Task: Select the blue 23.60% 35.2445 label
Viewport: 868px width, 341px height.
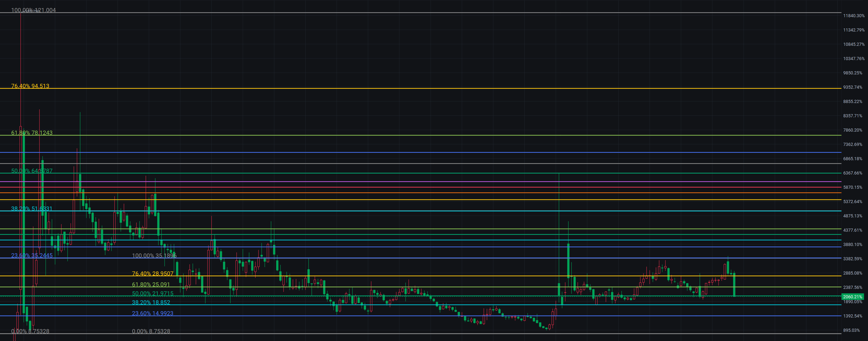Action: coord(32,255)
